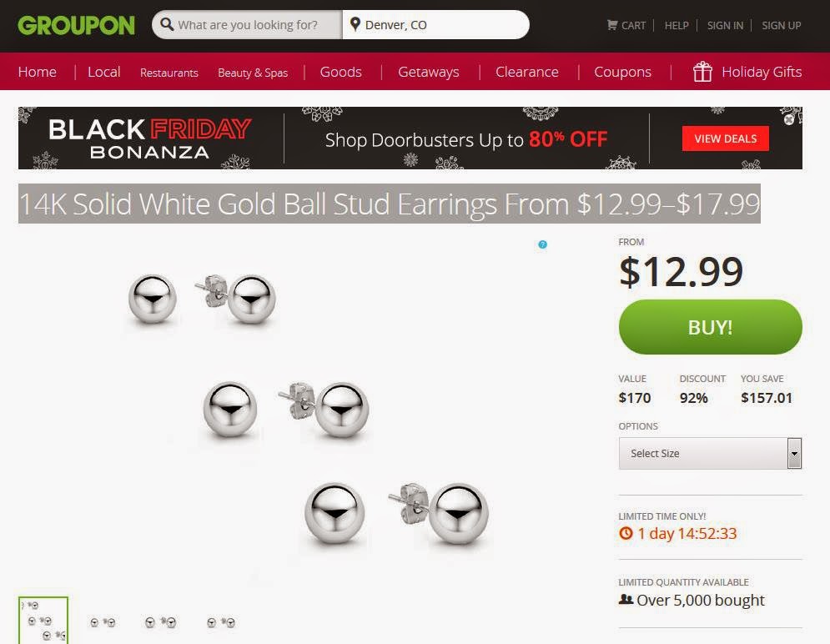Click the Groupon logo
Viewport: 830px width, 644px height.
point(76,25)
